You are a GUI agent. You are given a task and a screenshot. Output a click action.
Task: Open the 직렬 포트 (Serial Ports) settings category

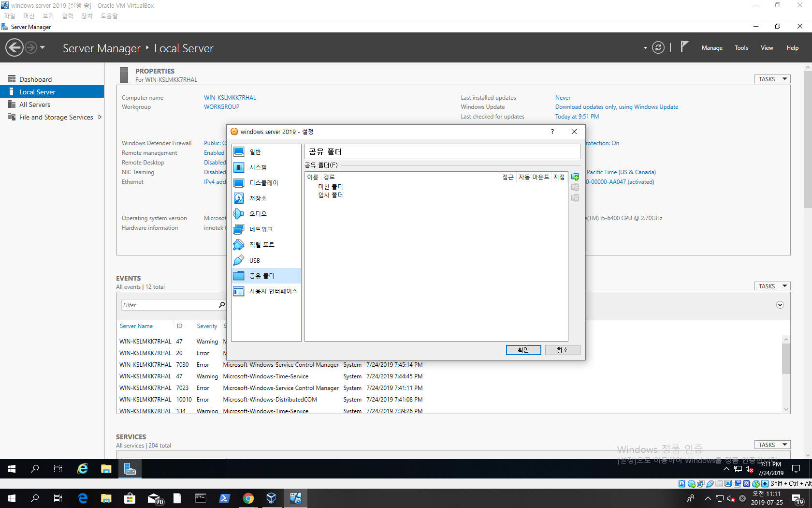[x=266, y=245]
